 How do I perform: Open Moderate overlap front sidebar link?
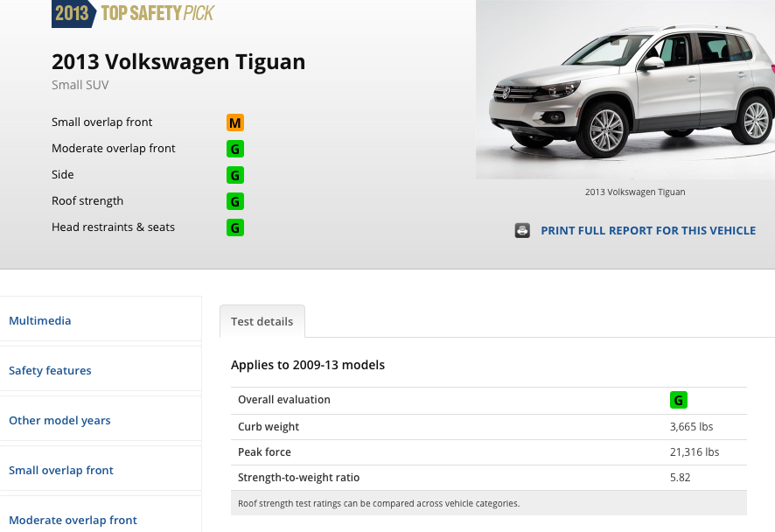coord(73,520)
